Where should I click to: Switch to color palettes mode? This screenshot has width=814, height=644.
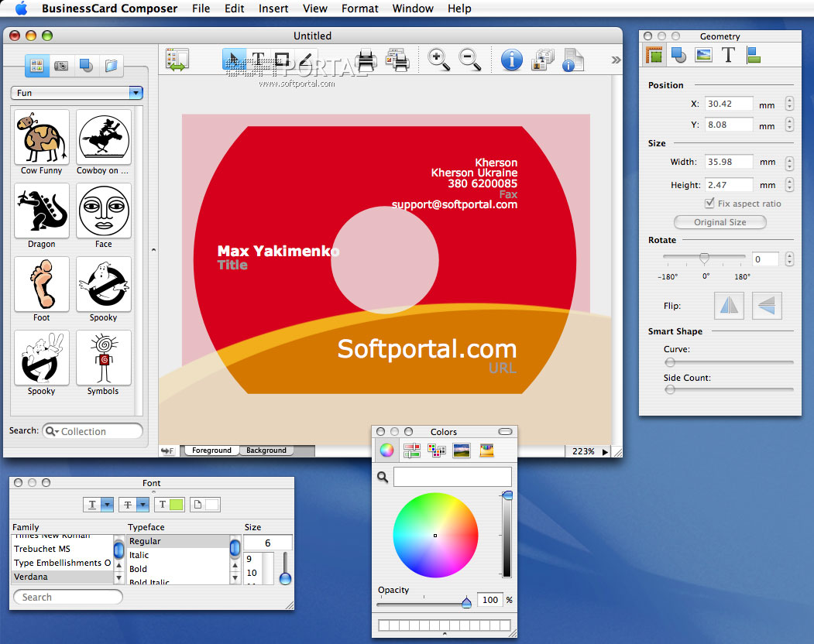pos(436,450)
